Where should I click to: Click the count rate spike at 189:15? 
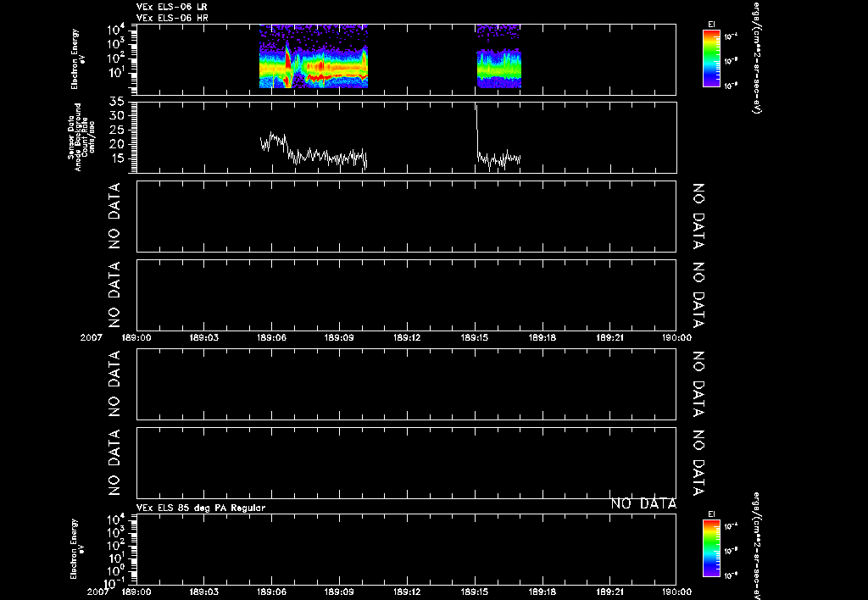476,130
